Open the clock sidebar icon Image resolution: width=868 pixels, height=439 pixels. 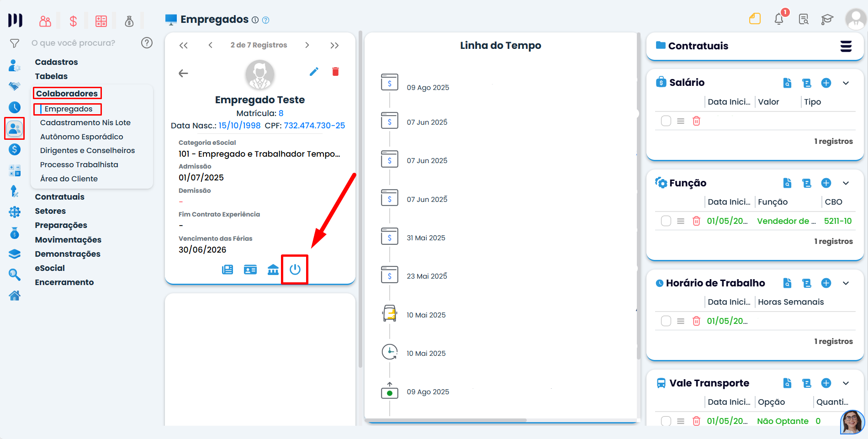click(x=15, y=107)
